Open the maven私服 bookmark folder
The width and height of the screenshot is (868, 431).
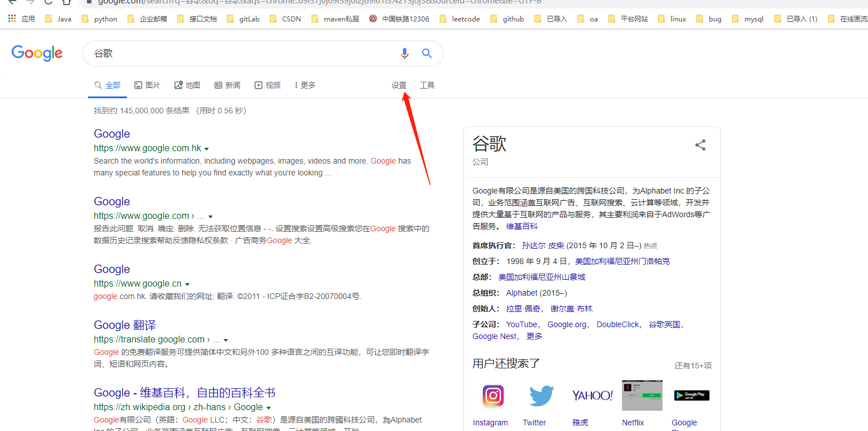tap(335, 19)
